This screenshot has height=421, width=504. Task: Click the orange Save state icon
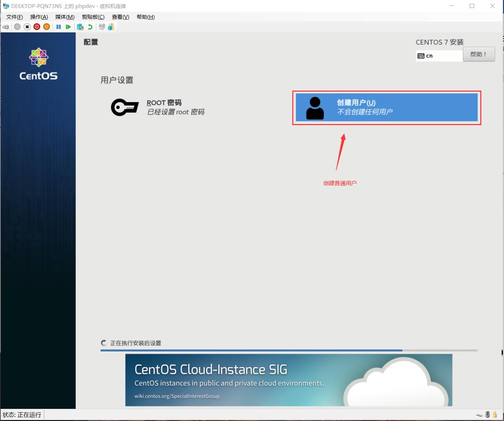47,27
